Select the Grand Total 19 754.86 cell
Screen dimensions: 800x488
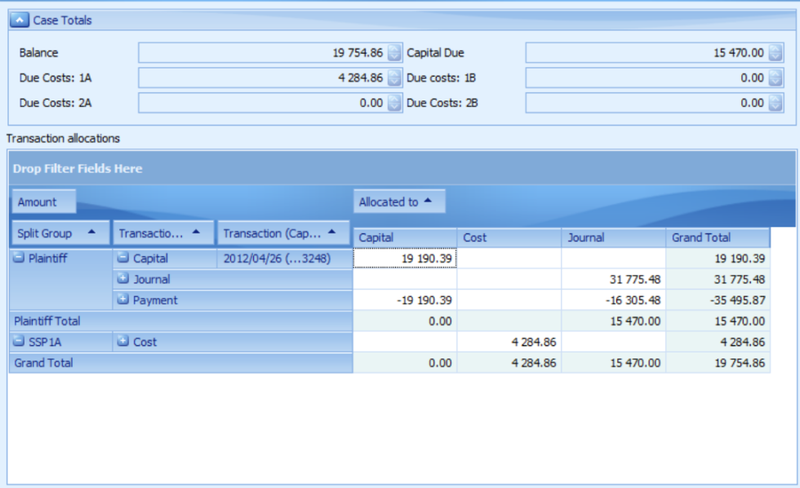(718, 363)
